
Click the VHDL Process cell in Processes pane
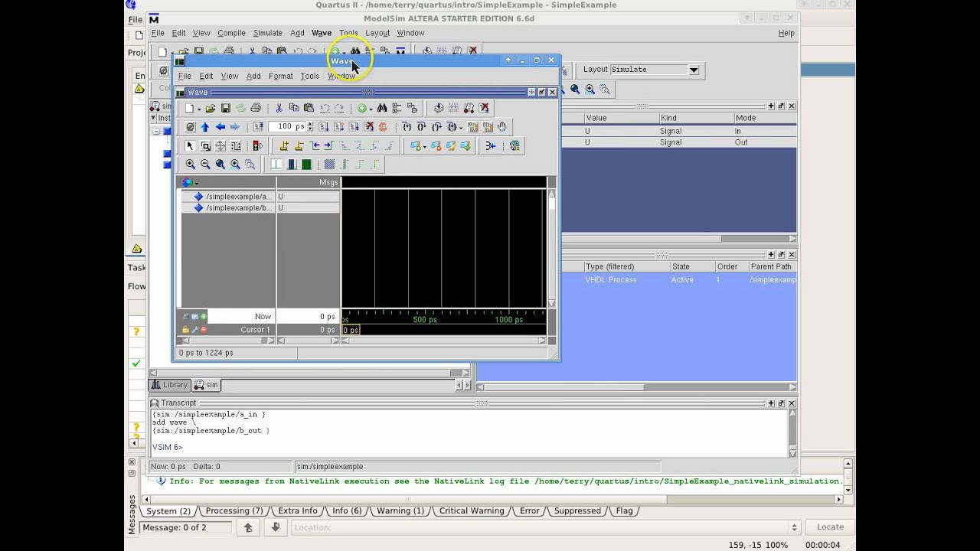coord(611,280)
